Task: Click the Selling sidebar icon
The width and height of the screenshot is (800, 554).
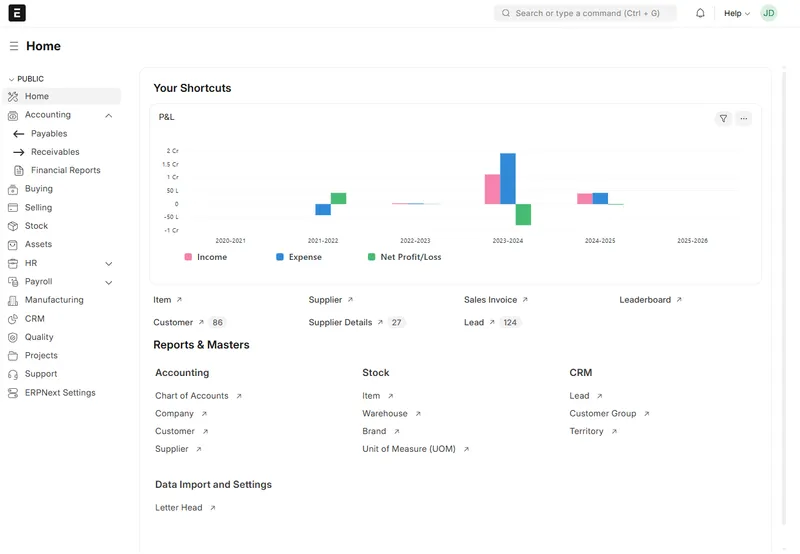Action: (13, 208)
